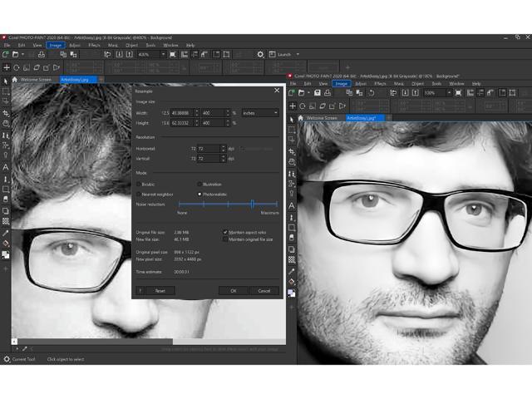Screen dimensions: 532x399
Task: Select the Bicubic resample mode
Action: click(x=140, y=184)
